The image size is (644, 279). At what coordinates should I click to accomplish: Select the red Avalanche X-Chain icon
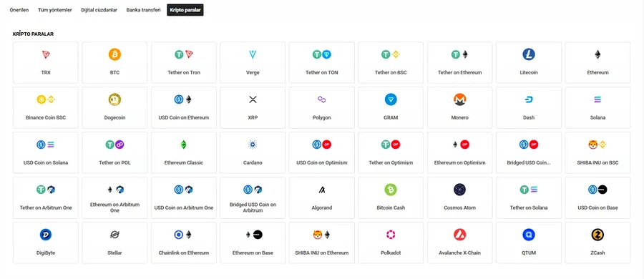tap(459, 235)
